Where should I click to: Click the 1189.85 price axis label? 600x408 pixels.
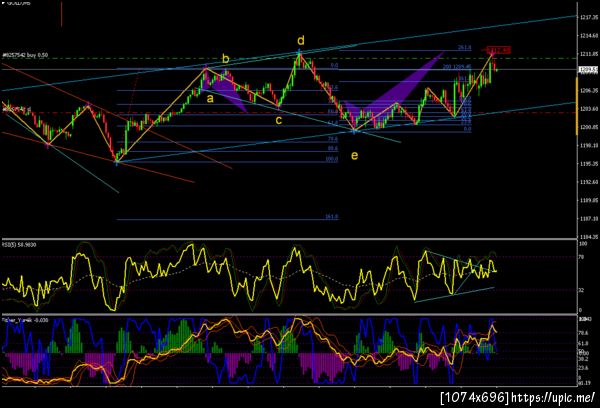click(589, 200)
